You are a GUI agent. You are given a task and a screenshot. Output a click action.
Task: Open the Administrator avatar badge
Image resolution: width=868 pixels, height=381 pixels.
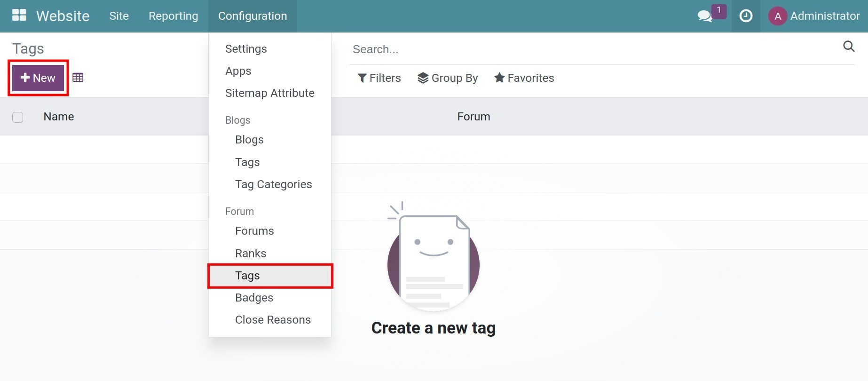(778, 16)
